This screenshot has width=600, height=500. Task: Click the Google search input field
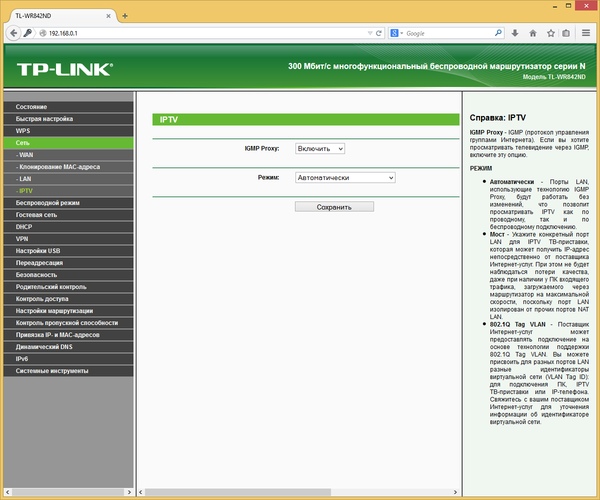[x=448, y=33]
